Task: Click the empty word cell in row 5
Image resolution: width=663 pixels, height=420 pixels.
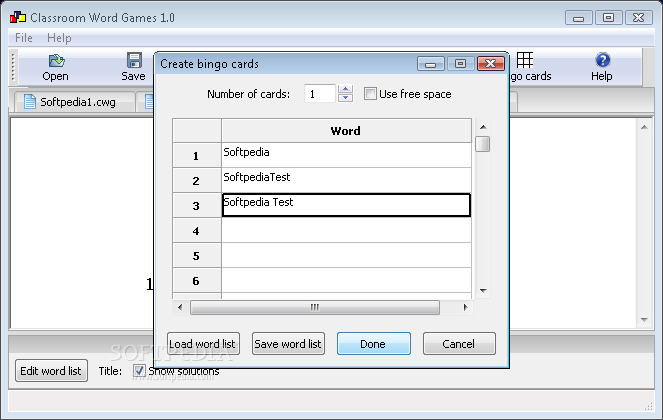Action: point(346,255)
